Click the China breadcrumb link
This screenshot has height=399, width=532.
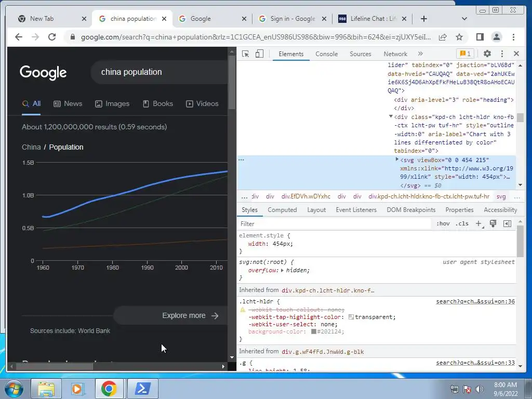(x=31, y=147)
